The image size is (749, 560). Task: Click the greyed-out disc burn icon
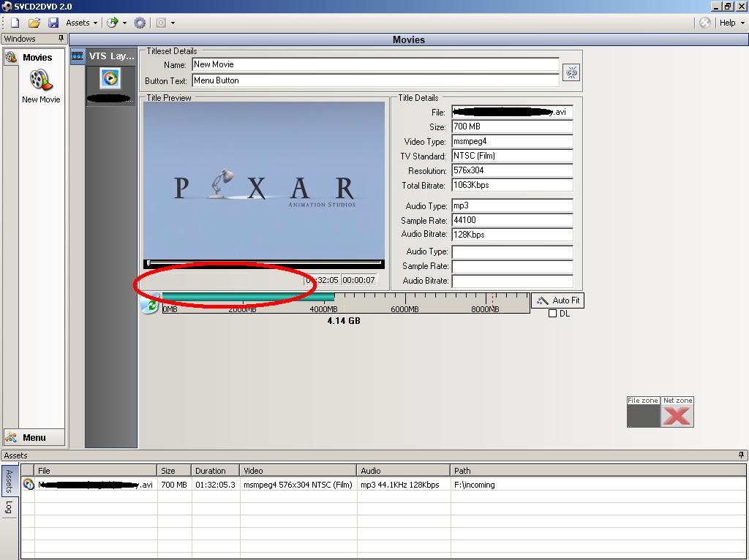(161, 23)
